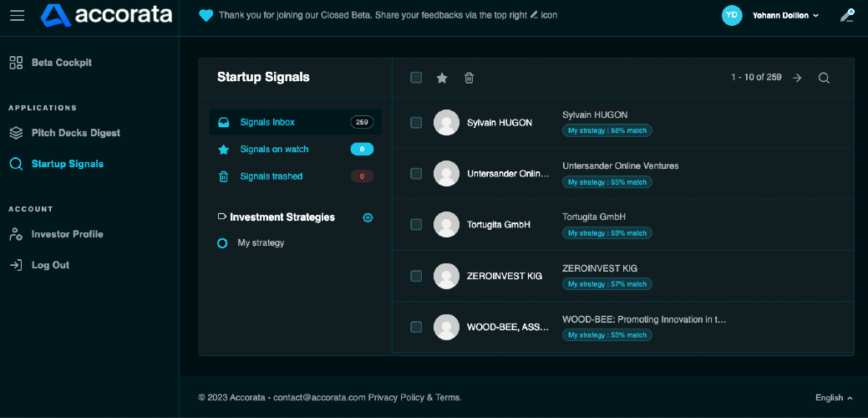Screen dimensions: 868x418
Task: Click the Beta Cockpit grid icon
Action: tap(16, 63)
